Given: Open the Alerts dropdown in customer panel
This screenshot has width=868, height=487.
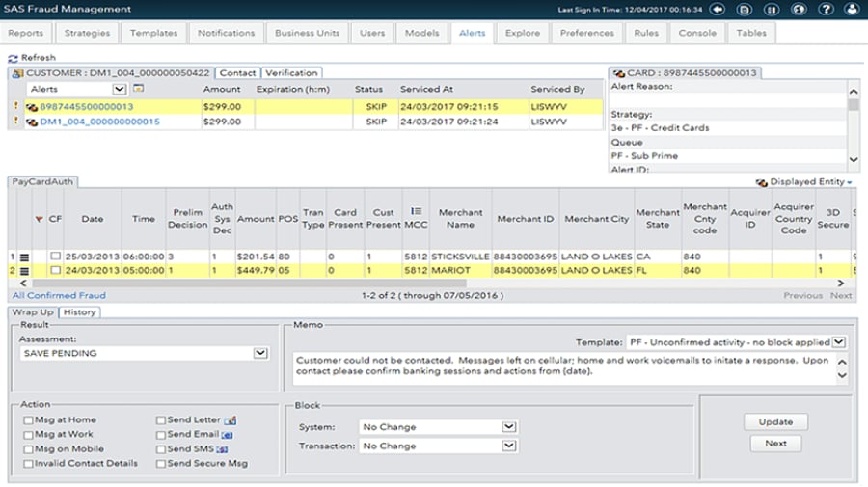Looking at the screenshot, I should [119, 89].
